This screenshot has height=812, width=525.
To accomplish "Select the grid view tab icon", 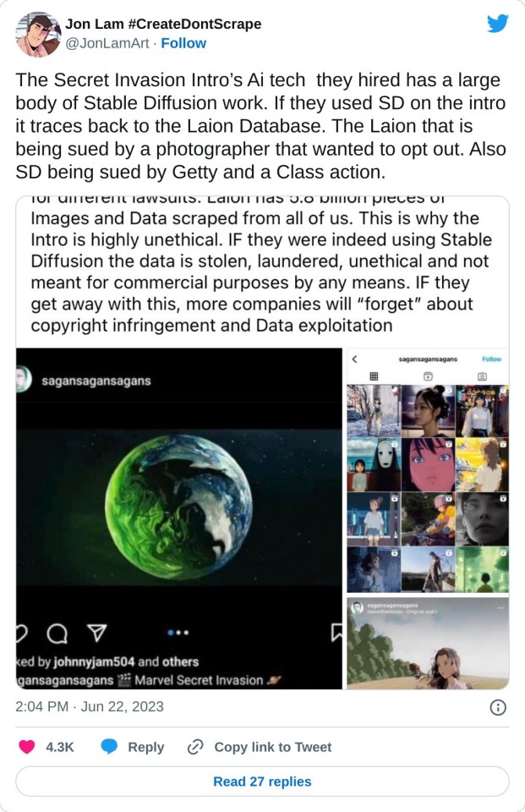I will tap(374, 376).
